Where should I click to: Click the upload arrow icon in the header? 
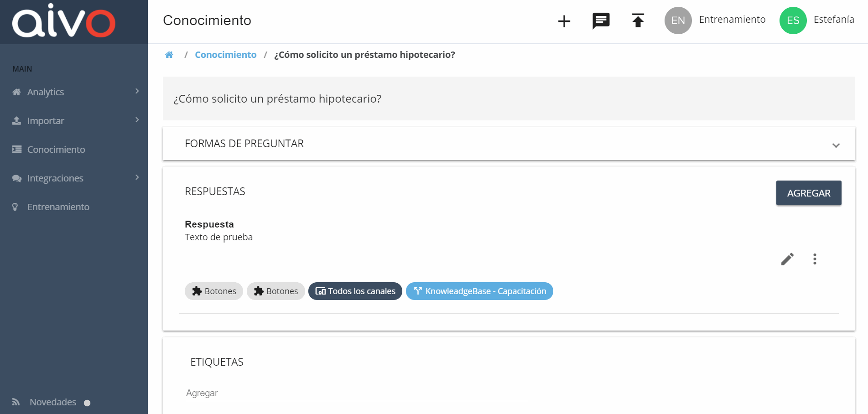tap(638, 21)
